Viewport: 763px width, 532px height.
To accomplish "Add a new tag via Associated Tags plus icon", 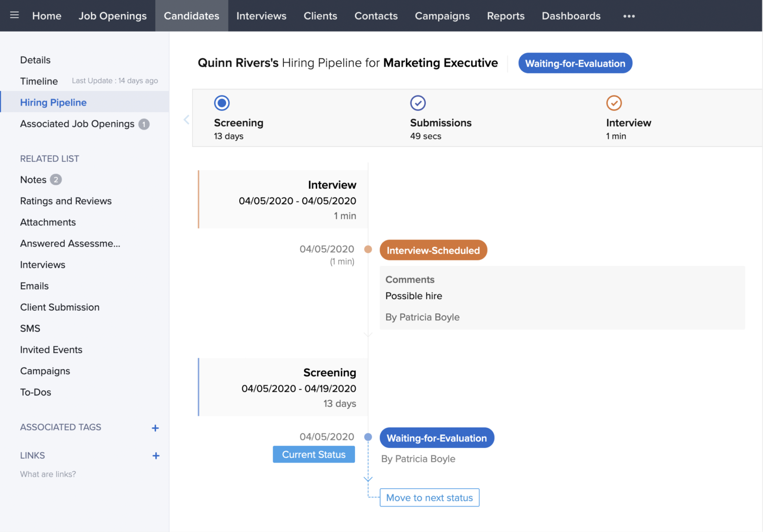I will 156,428.
